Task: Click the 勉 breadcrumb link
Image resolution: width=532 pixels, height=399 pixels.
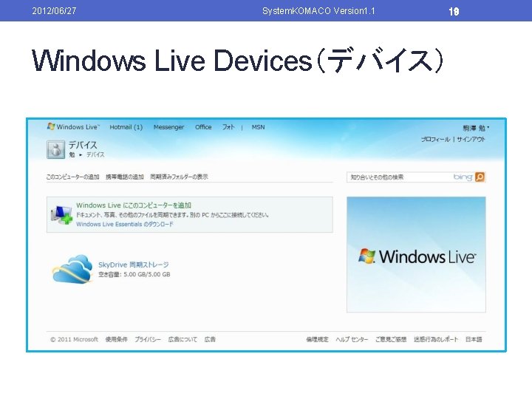Action: tap(72, 154)
